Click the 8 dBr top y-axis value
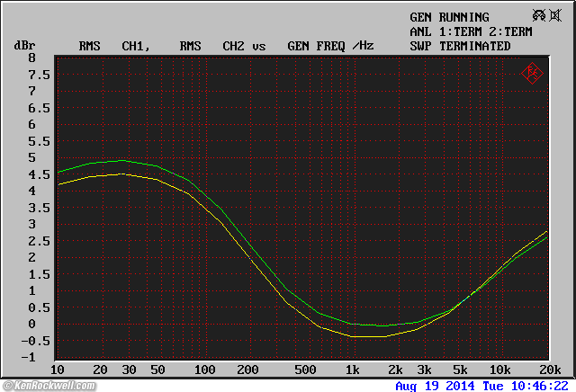 click(31, 58)
